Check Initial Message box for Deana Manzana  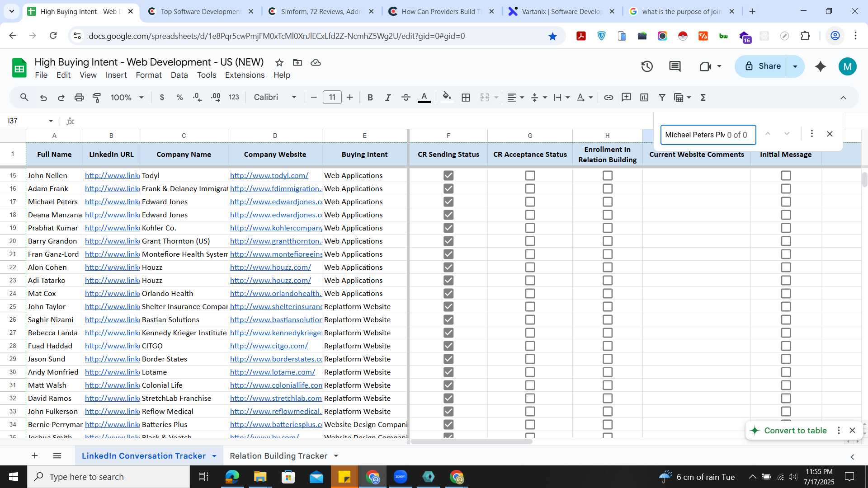point(786,215)
